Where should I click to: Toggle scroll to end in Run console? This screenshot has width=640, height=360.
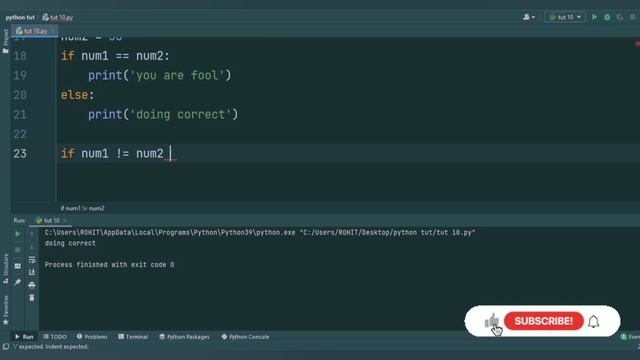(32, 272)
